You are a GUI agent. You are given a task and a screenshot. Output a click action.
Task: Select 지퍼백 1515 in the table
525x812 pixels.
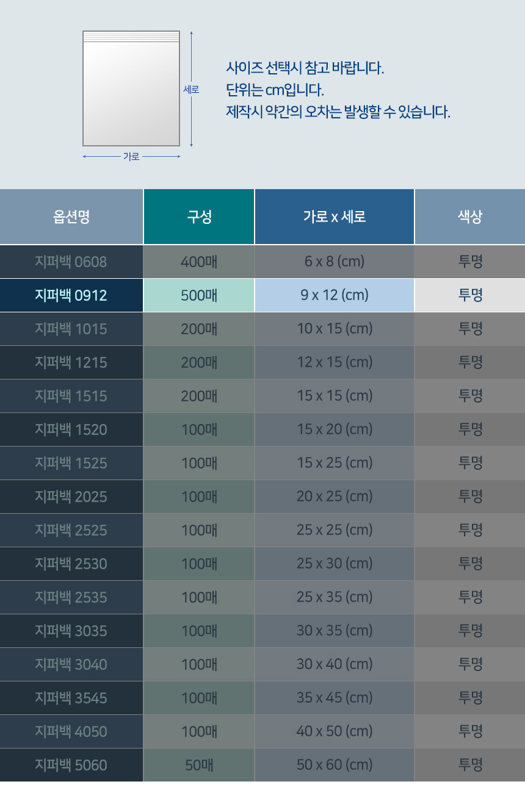[71, 396]
